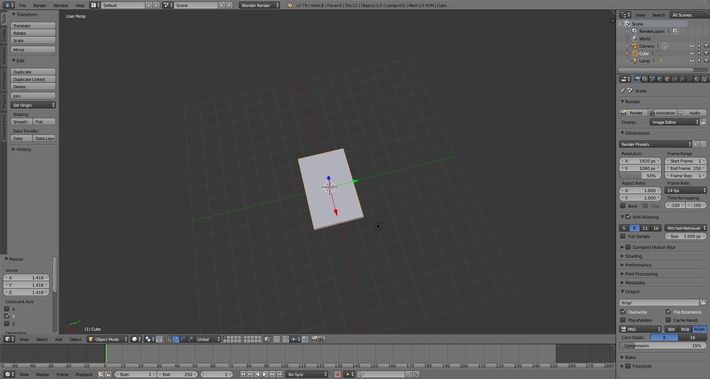The height and width of the screenshot is (379, 710).
Task: Click the Duplicate button in Edit panel
Action: [x=33, y=72]
